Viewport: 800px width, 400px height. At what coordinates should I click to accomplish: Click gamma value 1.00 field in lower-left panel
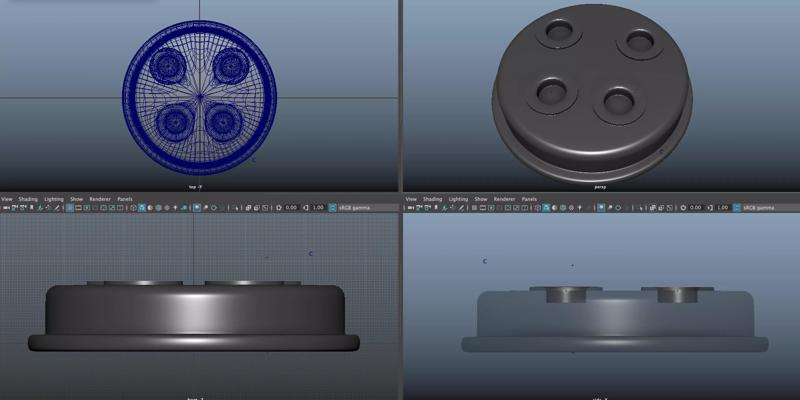click(318, 208)
